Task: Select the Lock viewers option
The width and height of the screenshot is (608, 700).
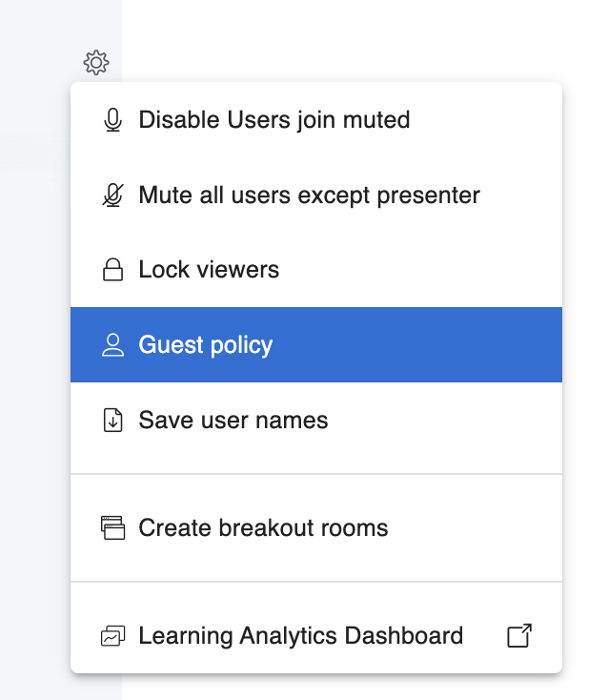Action: point(316,270)
